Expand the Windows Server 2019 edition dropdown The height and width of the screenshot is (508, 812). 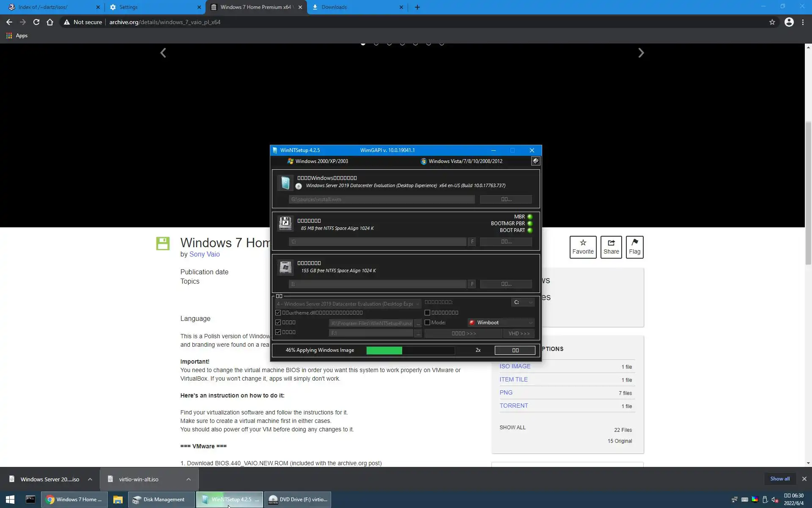348,304
